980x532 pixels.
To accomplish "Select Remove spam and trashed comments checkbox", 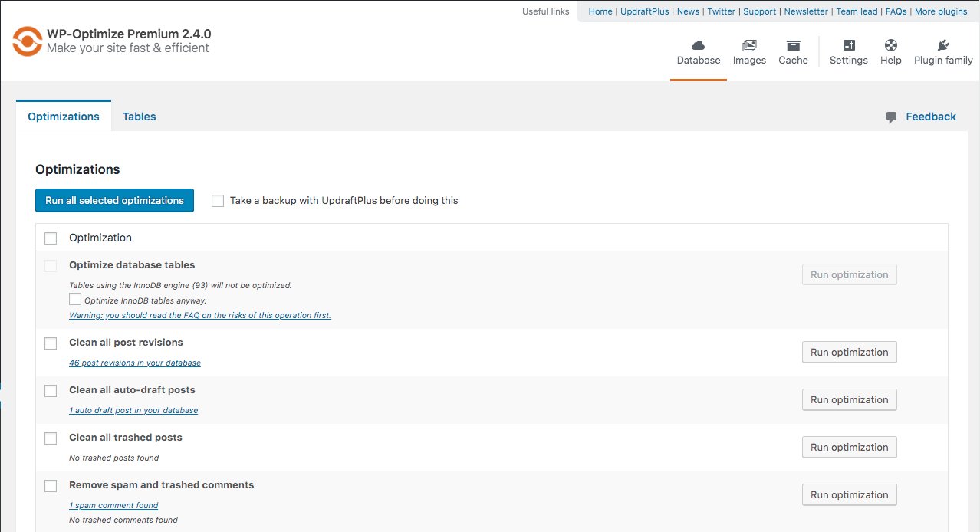I will click(51, 486).
